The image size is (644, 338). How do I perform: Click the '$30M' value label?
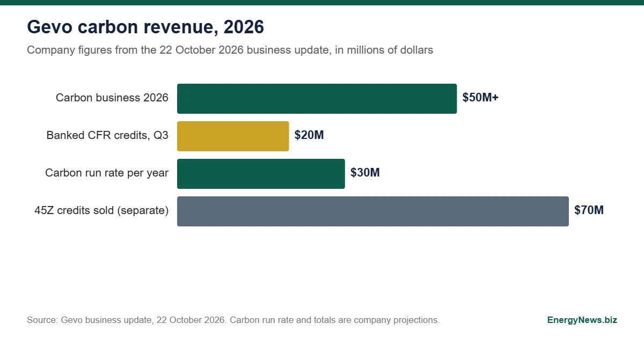pyautogui.click(x=365, y=173)
